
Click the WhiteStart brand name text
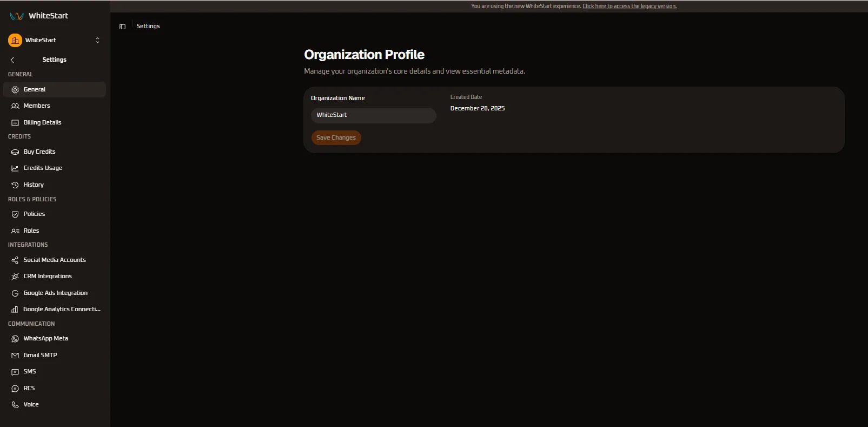(x=49, y=16)
